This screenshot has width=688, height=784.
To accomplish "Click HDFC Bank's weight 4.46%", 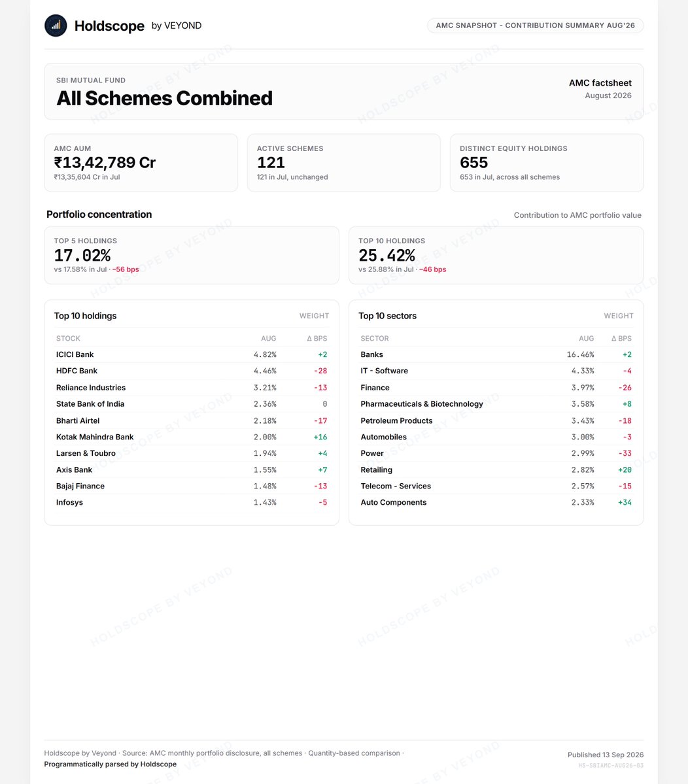I will pos(265,371).
